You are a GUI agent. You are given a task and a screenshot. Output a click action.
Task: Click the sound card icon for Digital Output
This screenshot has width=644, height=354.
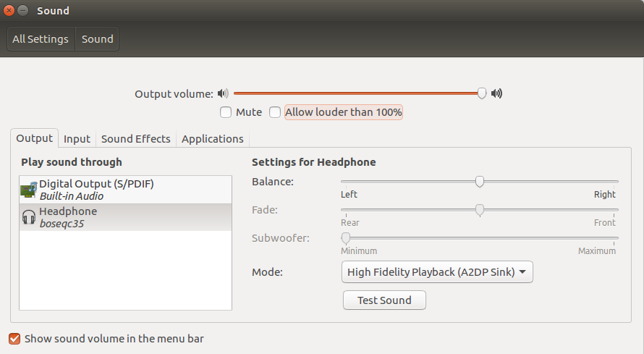(x=29, y=190)
